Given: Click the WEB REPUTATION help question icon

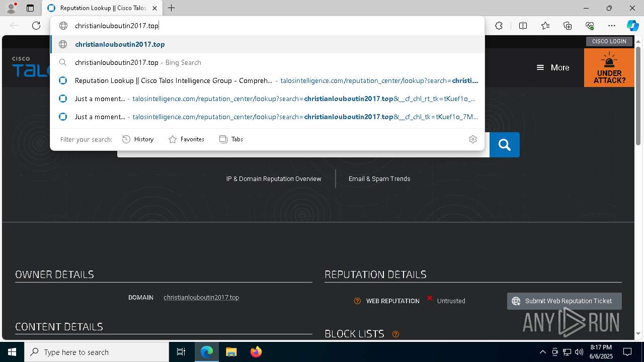Looking at the screenshot, I should tap(357, 301).
